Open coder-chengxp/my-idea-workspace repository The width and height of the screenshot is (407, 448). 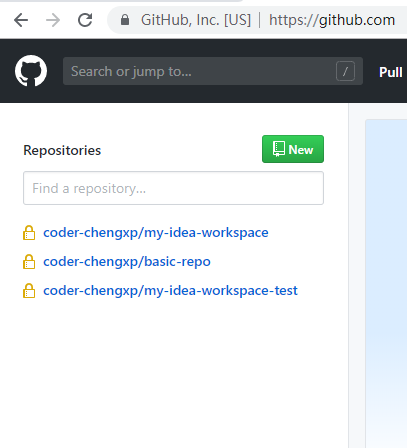point(156,233)
